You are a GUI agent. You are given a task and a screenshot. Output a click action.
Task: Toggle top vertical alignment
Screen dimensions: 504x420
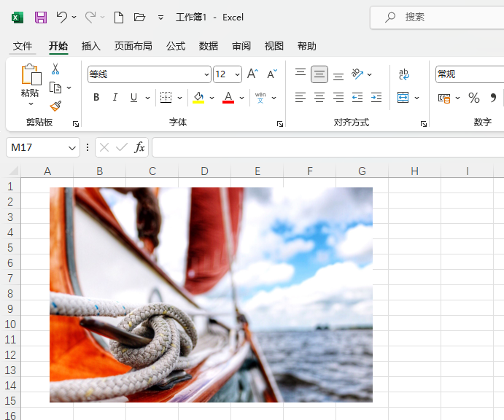(x=301, y=74)
